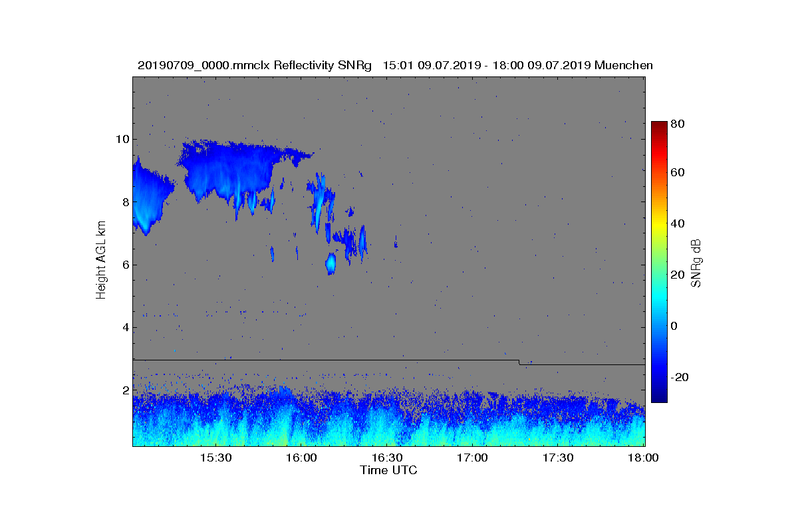Click the 15:30 time tick label
The image size is (798, 532).
[215, 458]
